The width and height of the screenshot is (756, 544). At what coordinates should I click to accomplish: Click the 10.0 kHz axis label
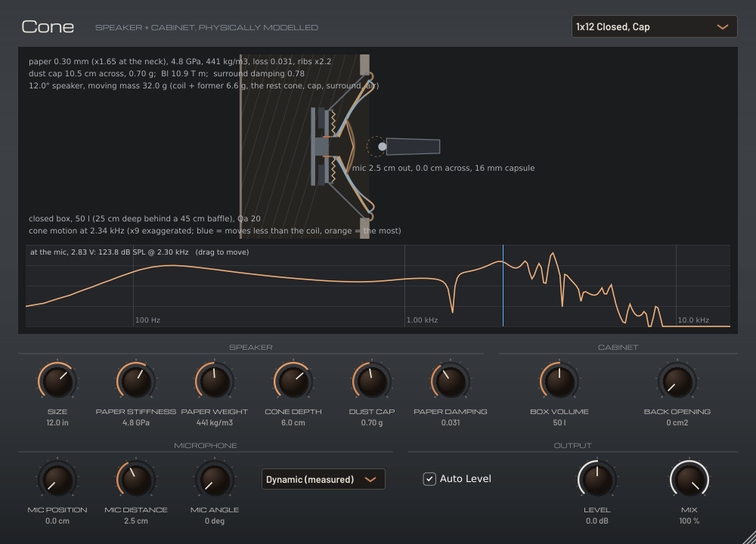pyautogui.click(x=693, y=320)
